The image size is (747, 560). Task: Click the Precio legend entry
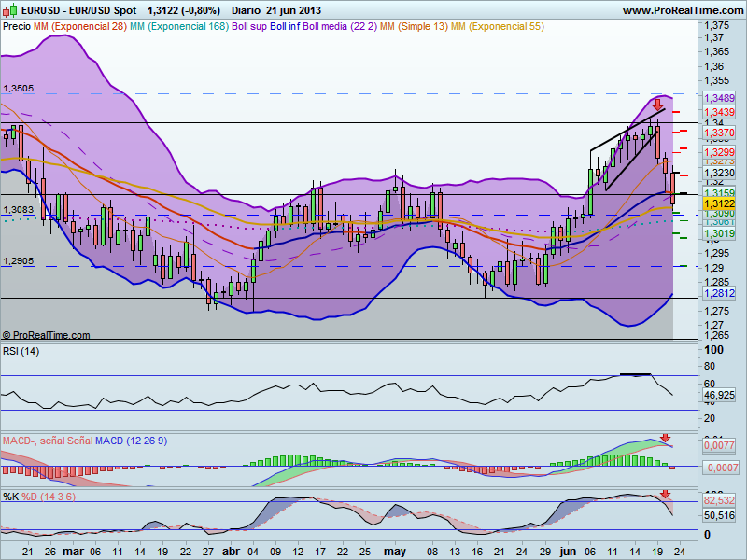coord(16,28)
